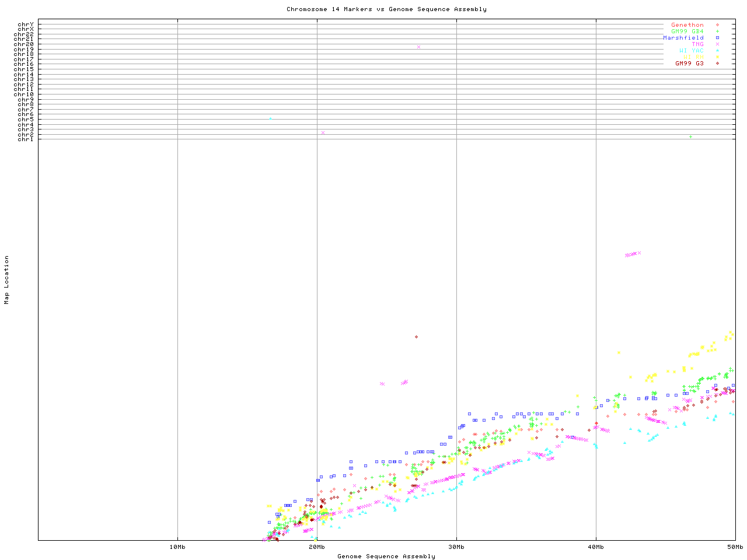Select the Genethon legend label
This screenshot has height=560, width=747.
click(x=687, y=25)
